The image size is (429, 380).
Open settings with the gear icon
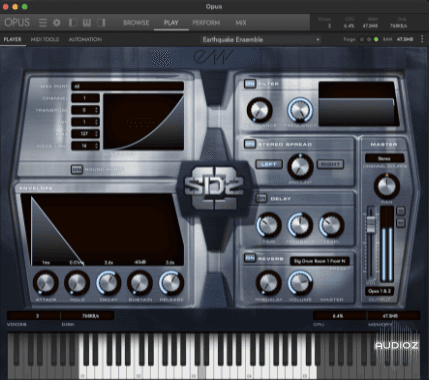[x=57, y=23]
